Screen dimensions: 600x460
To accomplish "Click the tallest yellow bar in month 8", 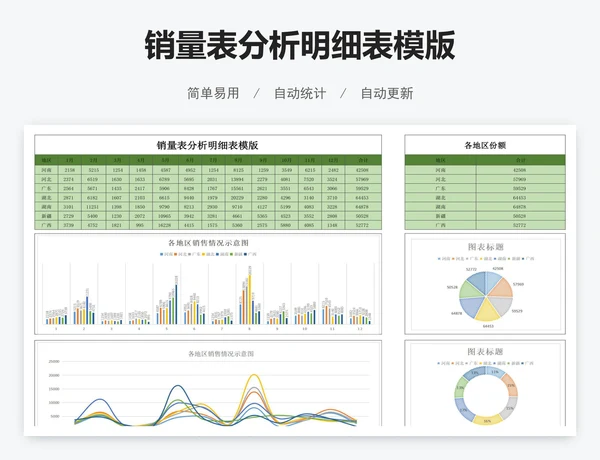I will coord(250,299).
